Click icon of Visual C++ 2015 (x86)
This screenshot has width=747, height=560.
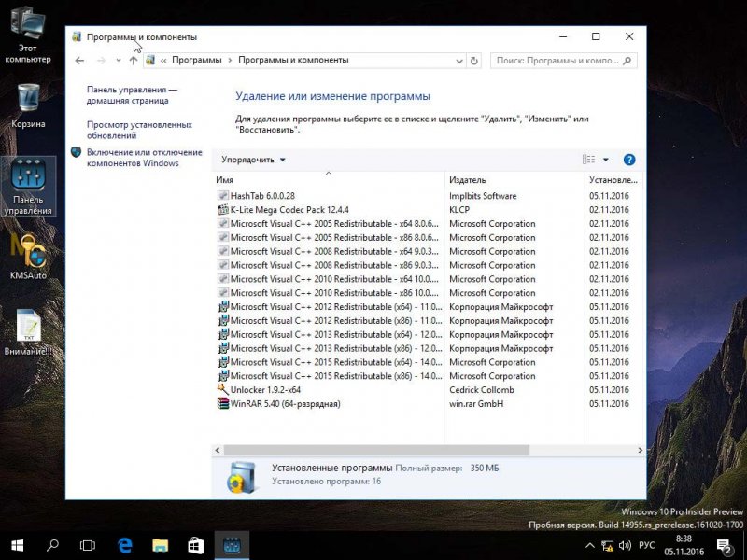pos(223,376)
